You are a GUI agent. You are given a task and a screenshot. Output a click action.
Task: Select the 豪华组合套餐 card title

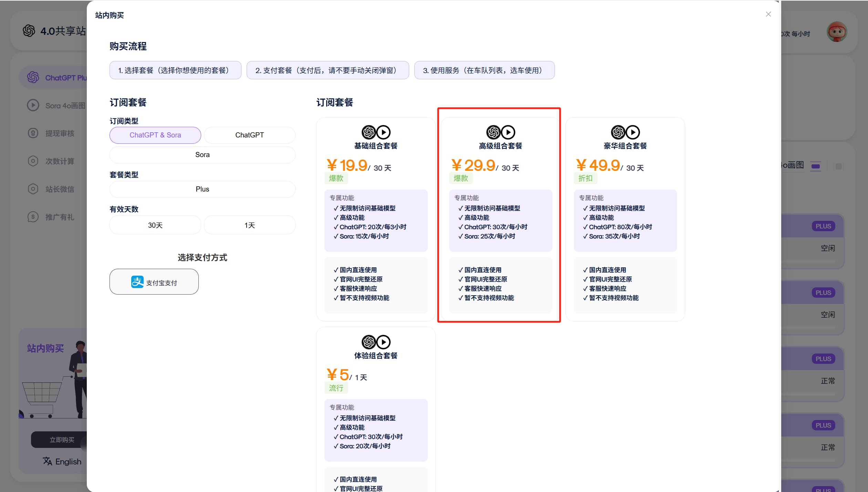[625, 146]
